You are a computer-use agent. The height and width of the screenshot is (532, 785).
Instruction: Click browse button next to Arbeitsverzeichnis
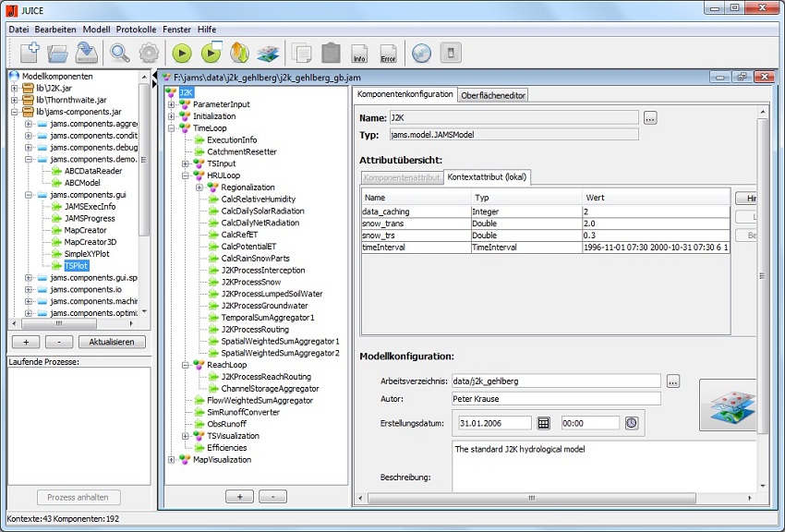point(672,381)
